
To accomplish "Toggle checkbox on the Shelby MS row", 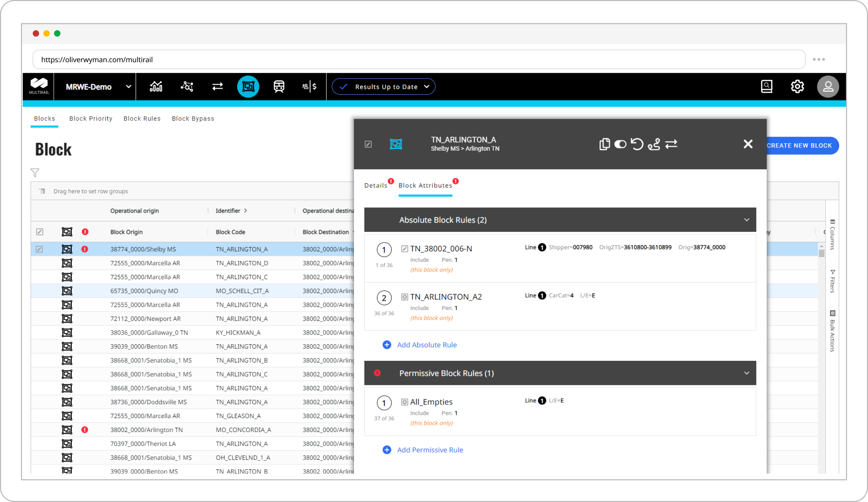I will click(x=39, y=249).
